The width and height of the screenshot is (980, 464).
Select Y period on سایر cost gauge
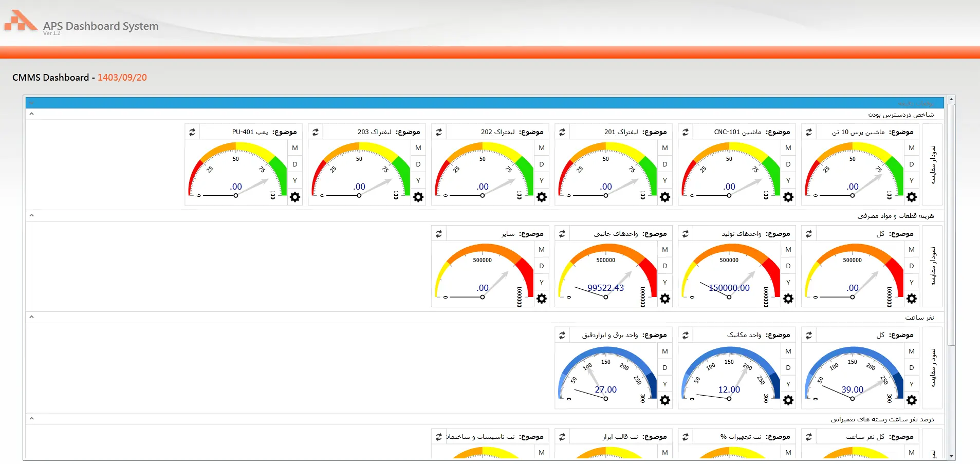click(542, 282)
